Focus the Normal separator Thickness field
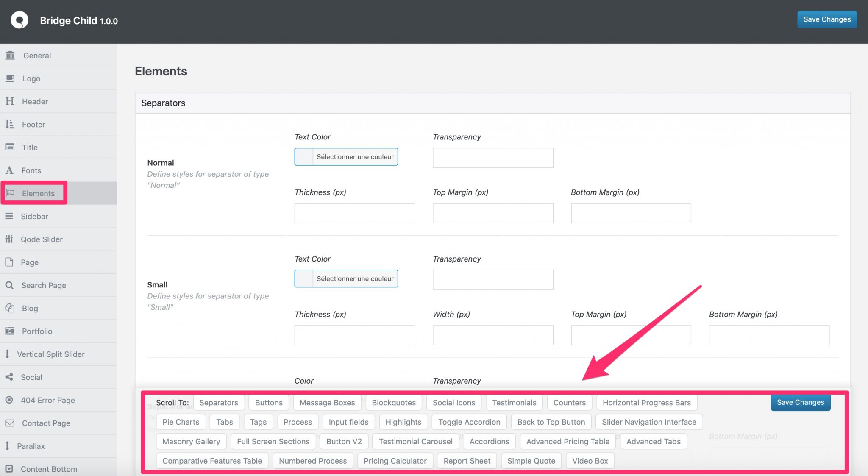868x476 pixels. point(354,213)
